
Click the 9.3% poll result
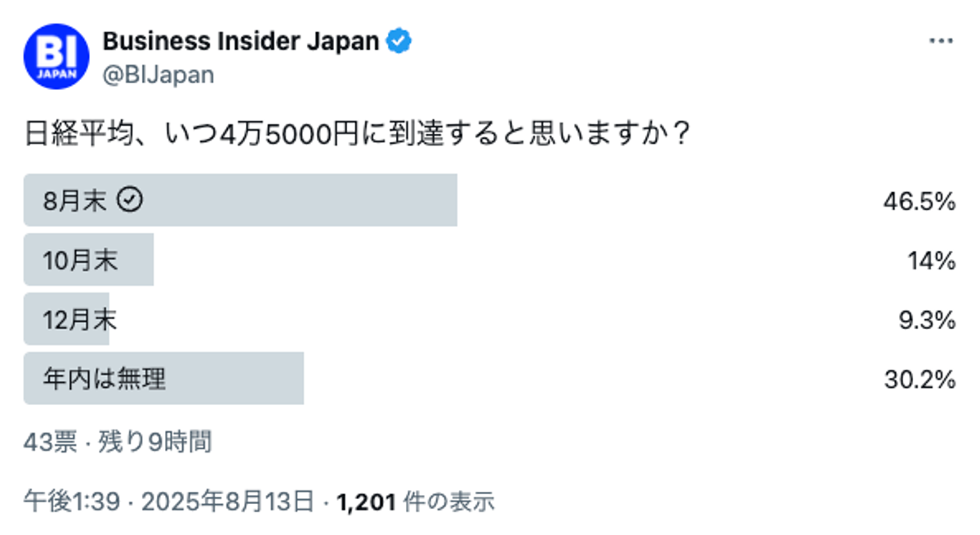[x=927, y=320]
